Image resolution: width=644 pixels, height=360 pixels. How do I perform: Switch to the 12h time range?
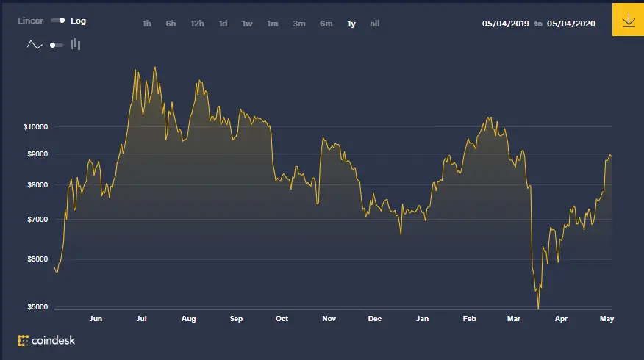pyautogui.click(x=197, y=24)
